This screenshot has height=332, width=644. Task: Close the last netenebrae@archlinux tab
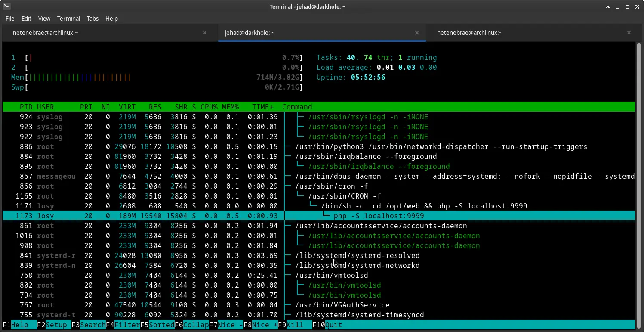click(x=629, y=33)
